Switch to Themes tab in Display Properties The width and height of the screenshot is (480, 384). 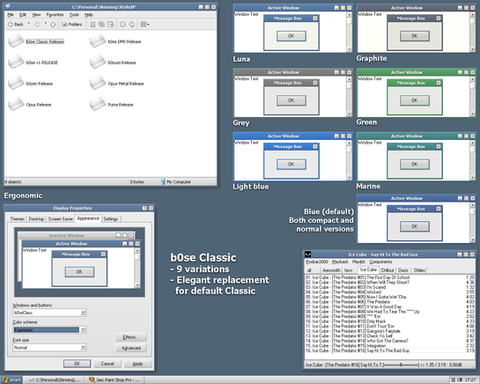(x=17, y=219)
